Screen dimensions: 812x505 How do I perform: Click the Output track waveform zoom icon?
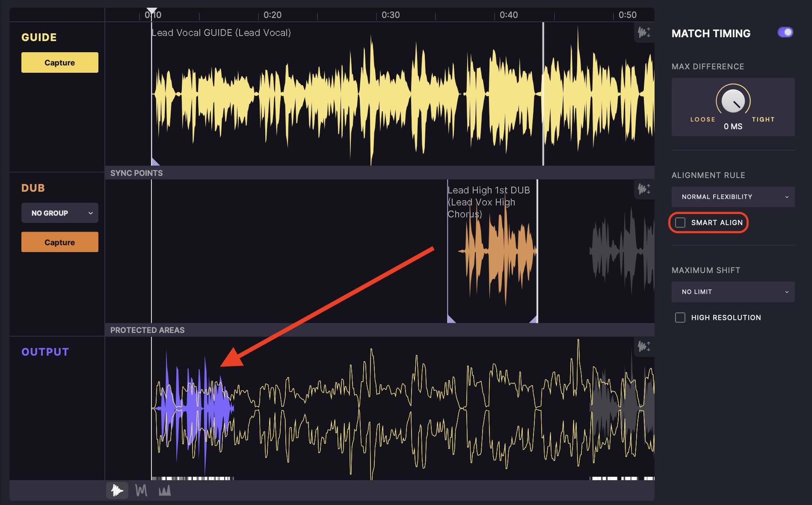click(644, 346)
